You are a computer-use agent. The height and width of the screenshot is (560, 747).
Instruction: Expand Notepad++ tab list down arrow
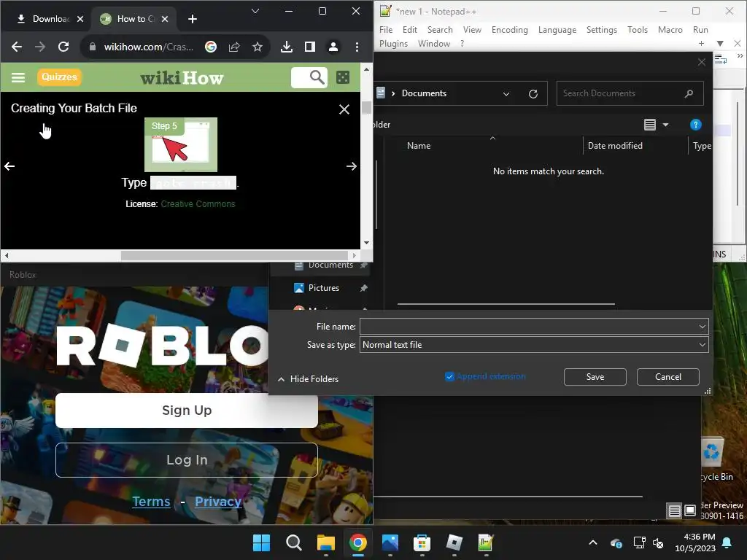[720, 43]
